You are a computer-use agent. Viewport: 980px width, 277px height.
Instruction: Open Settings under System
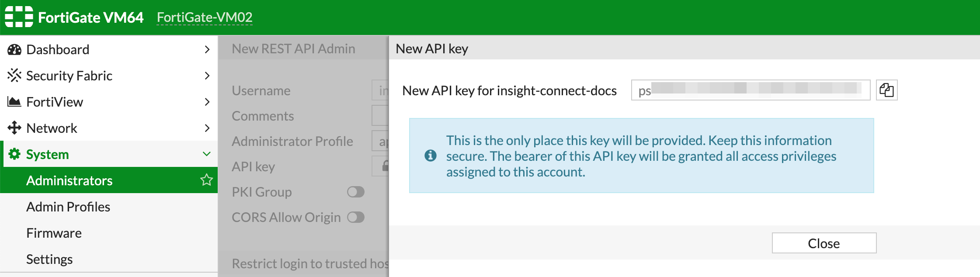[x=49, y=259]
